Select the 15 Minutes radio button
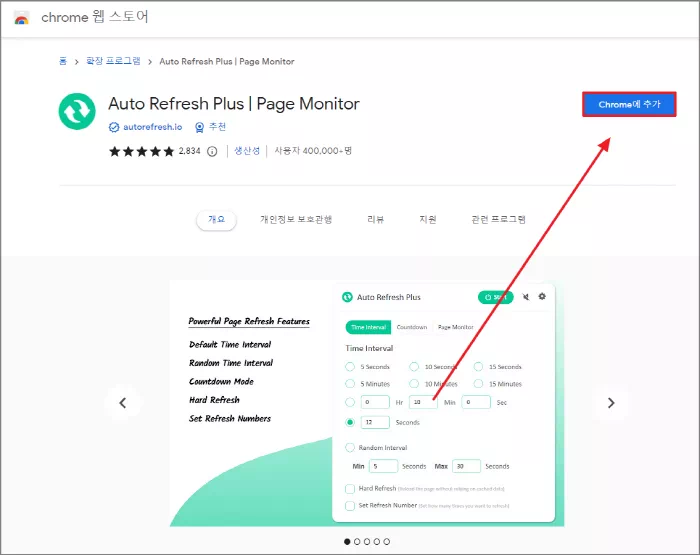 coord(478,384)
